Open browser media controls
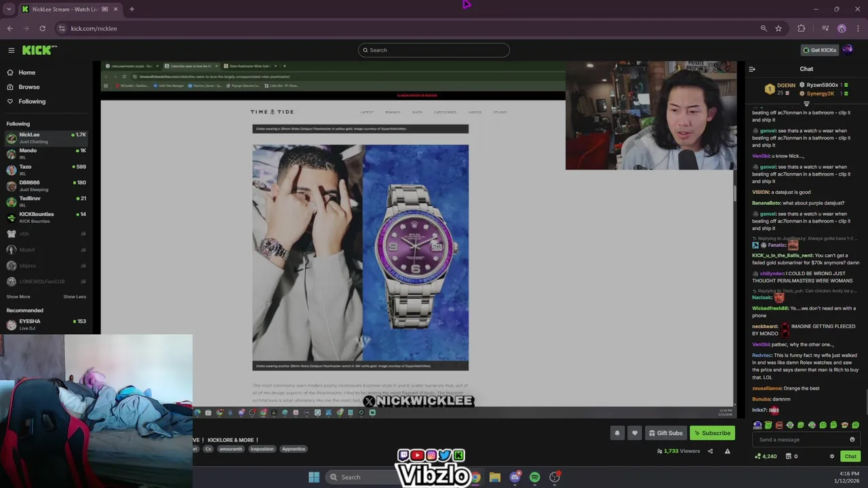This screenshot has height=488, width=868. (825, 28)
